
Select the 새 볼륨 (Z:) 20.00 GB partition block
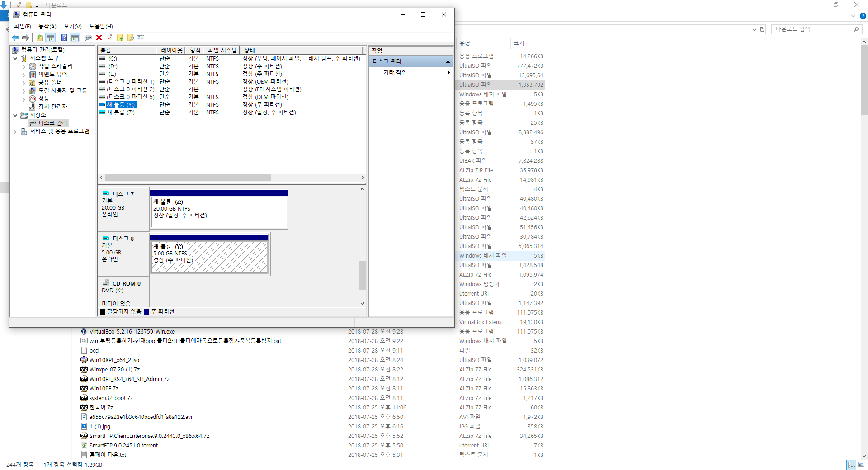pos(219,209)
